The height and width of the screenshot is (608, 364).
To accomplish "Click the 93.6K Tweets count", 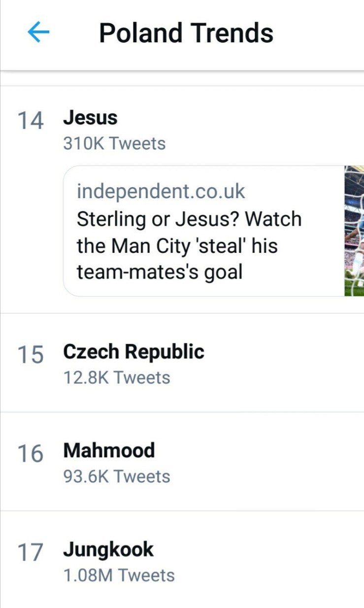I will [x=117, y=476].
